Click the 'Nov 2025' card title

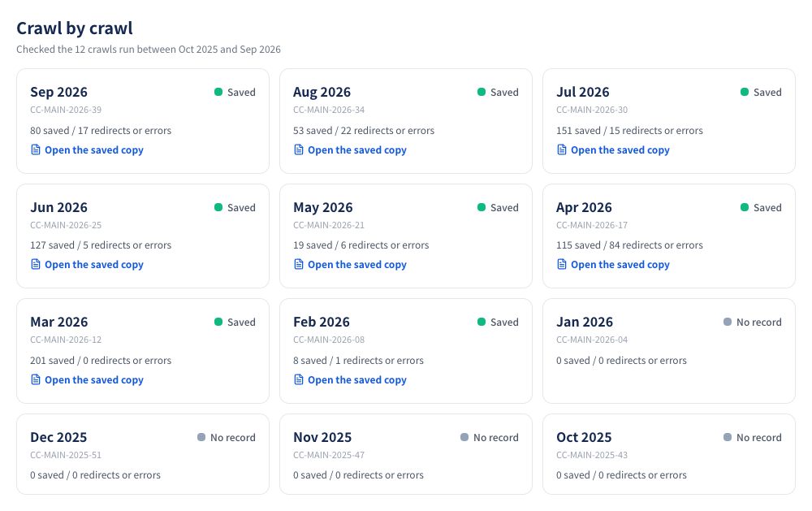coord(322,437)
